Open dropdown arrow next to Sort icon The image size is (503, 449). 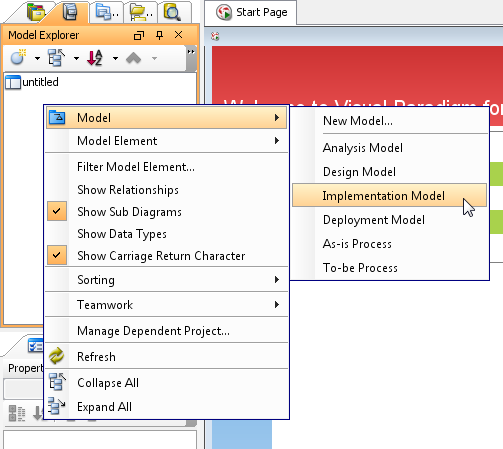pos(115,58)
